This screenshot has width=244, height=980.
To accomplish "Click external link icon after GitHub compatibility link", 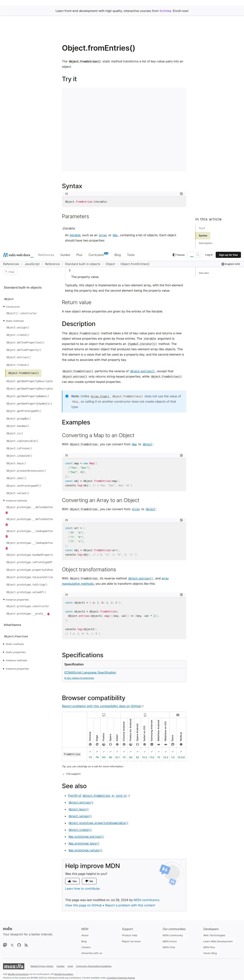I will [143, 706].
